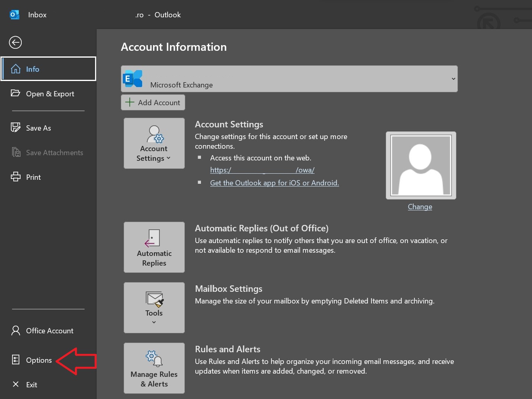Expand the Microsoft Exchange account dropdown

(x=453, y=79)
